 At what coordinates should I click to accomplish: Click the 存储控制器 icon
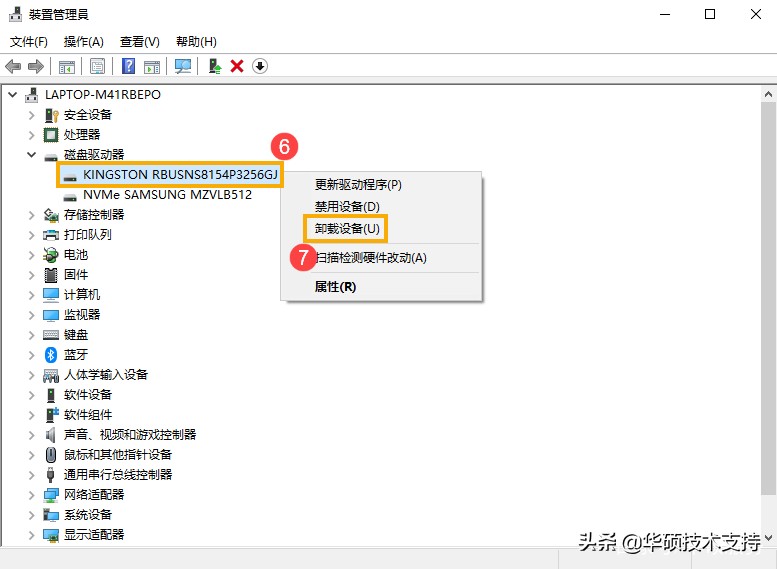click(51, 215)
